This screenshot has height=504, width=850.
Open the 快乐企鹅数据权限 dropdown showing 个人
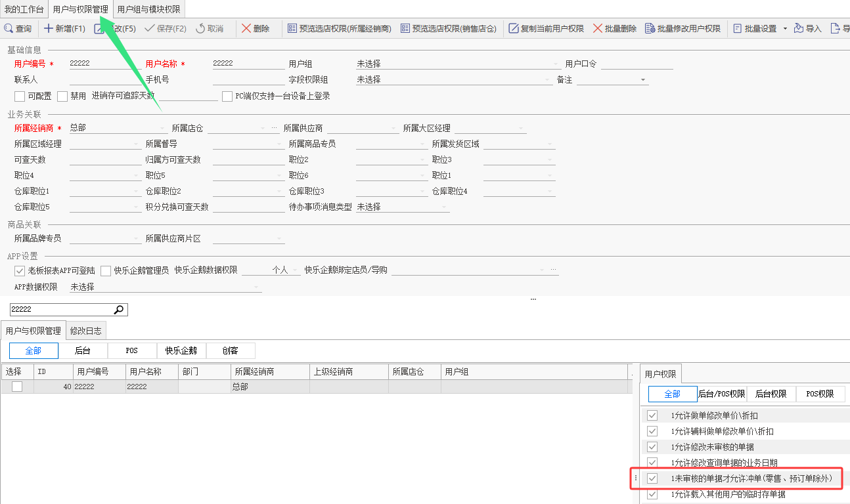point(271,270)
